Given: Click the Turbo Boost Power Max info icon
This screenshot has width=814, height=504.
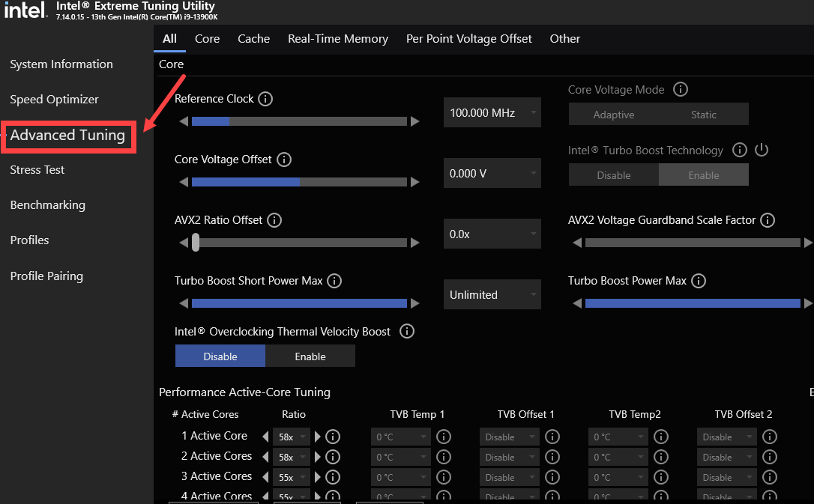Looking at the screenshot, I should (x=699, y=281).
